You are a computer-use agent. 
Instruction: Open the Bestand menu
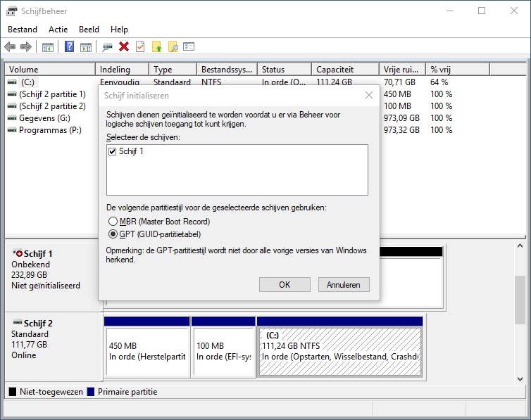click(x=23, y=30)
